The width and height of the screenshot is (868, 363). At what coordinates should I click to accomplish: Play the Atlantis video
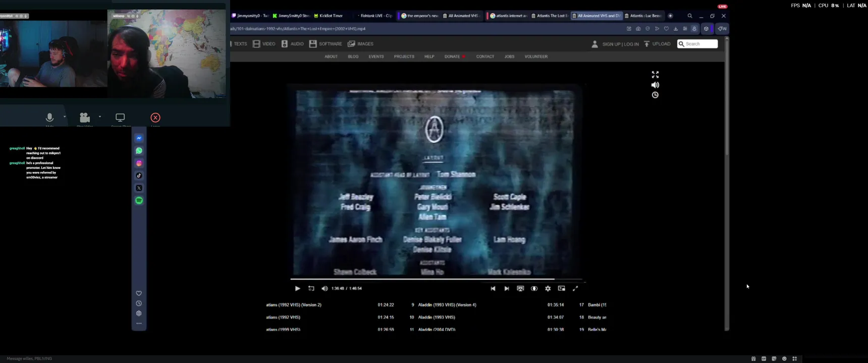(x=297, y=288)
